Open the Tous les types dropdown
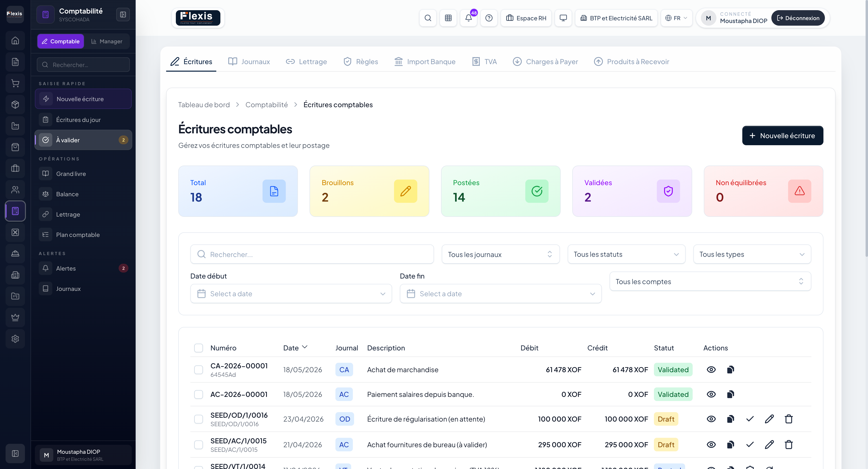 pos(752,254)
